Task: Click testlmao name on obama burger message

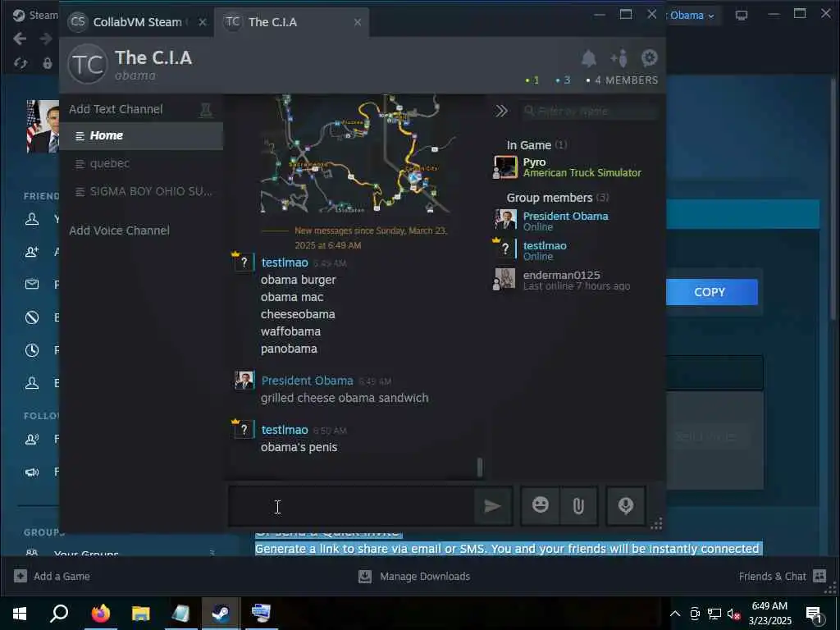Action: coord(285,262)
